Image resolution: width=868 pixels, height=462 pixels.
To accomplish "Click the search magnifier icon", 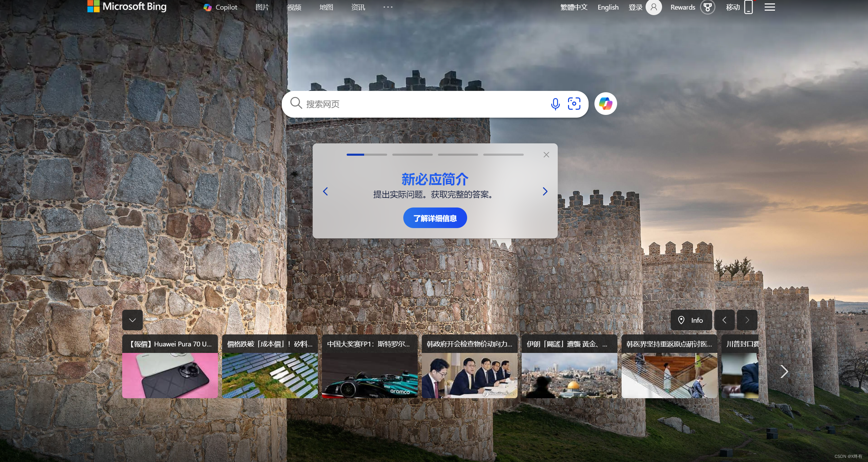I will coord(296,103).
